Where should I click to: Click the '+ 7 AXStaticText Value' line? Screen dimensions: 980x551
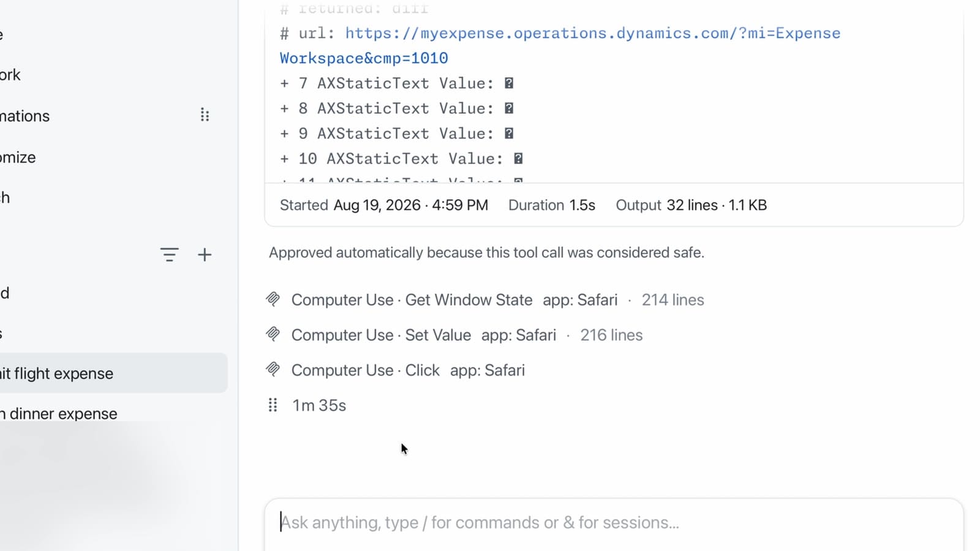[x=397, y=83]
